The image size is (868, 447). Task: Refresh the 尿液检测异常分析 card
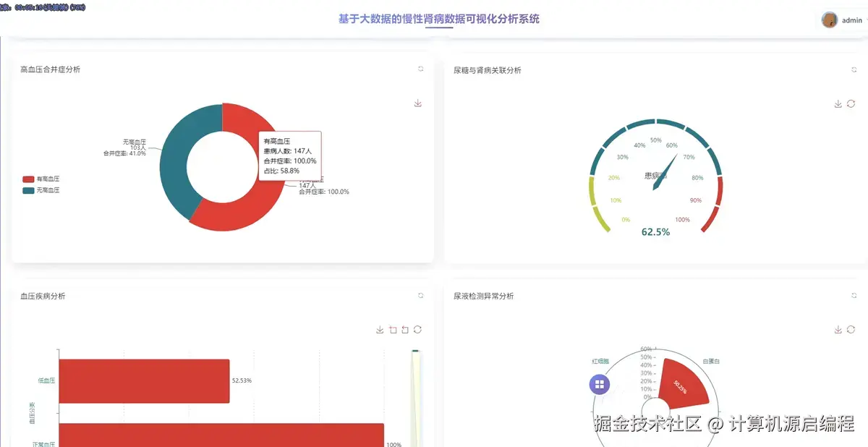[x=854, y=295]
